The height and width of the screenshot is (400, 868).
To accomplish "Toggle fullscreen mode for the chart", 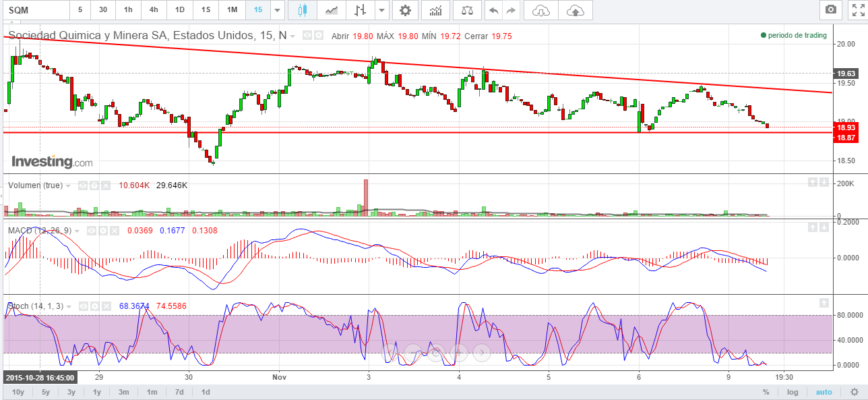I will click(857, 10).
